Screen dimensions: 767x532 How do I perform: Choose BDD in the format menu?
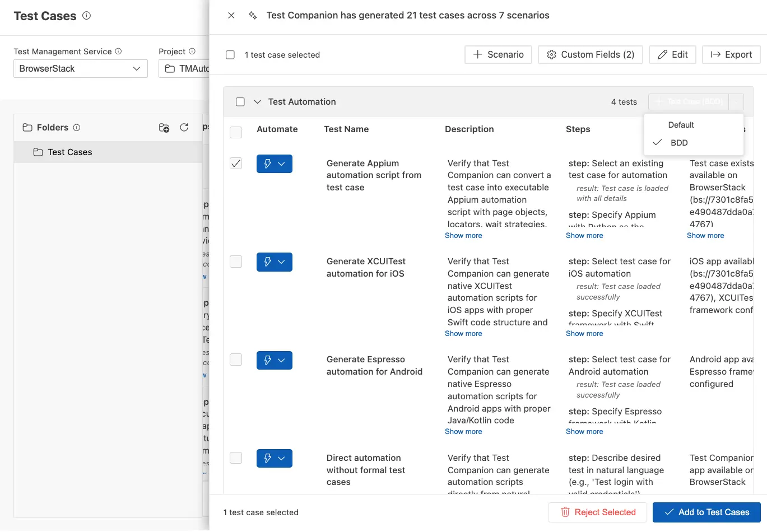click(679, 142)
